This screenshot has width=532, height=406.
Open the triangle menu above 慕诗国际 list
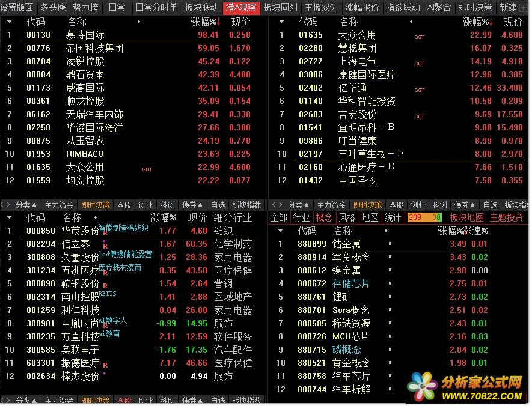click(x=9, y=22)
